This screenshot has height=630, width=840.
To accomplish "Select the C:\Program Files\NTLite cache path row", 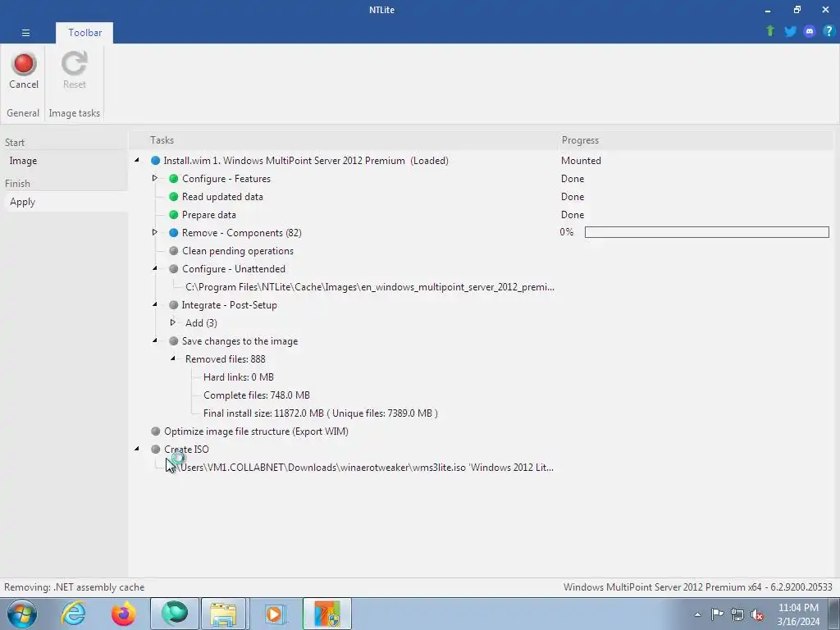I will click(370, 287).
